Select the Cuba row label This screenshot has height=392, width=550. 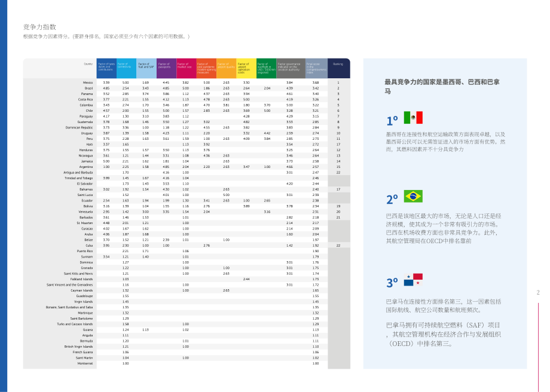(90, 246)
